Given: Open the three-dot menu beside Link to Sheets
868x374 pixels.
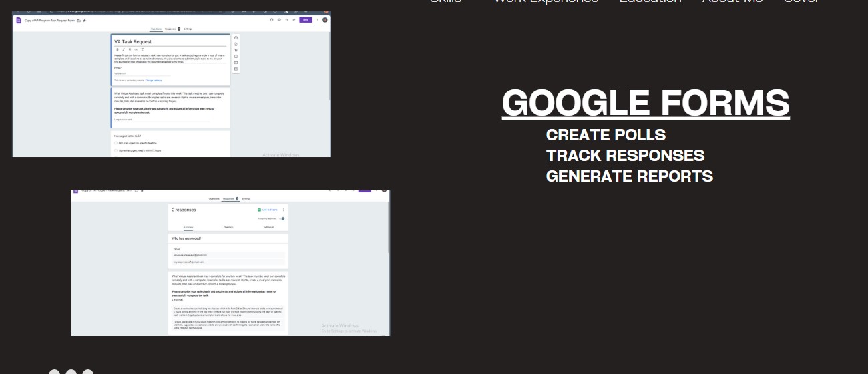Looking at the screenshot, I should pyautogui.click(x=284, y=210).
